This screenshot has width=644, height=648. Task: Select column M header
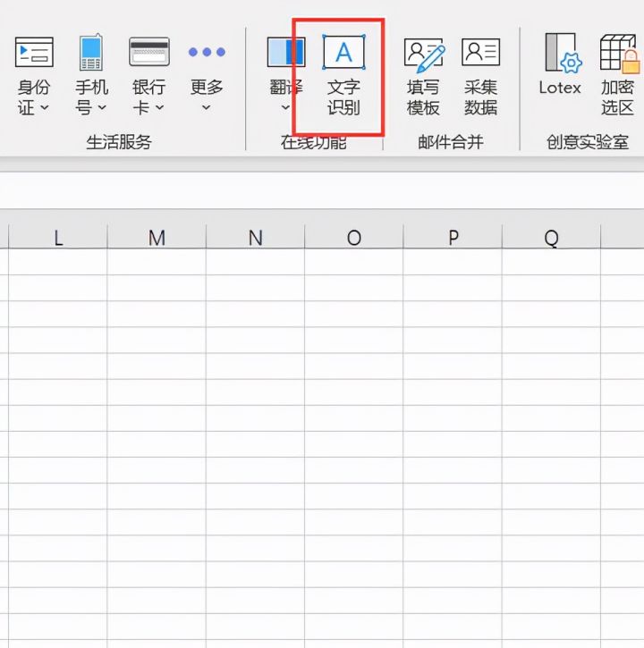[x=157, y=237]
